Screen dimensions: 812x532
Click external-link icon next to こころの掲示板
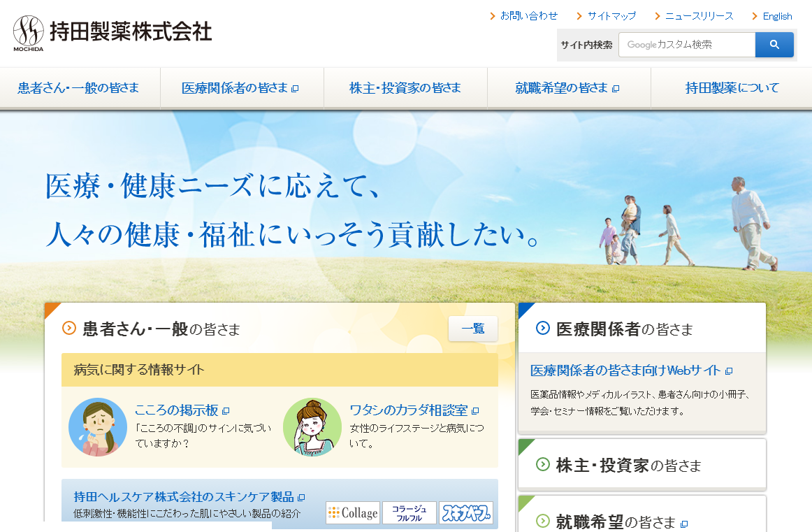pyautogui.click(x=226, y=411)
